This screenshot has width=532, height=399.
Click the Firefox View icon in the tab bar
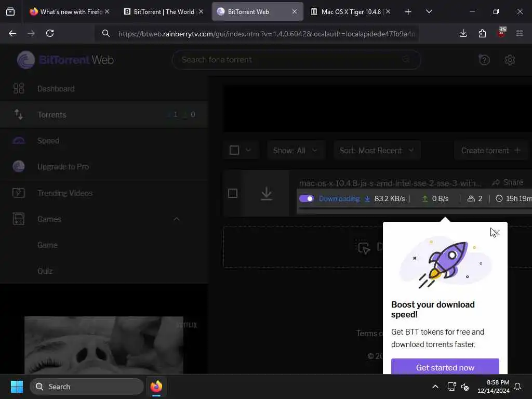(x=10, y=12)
